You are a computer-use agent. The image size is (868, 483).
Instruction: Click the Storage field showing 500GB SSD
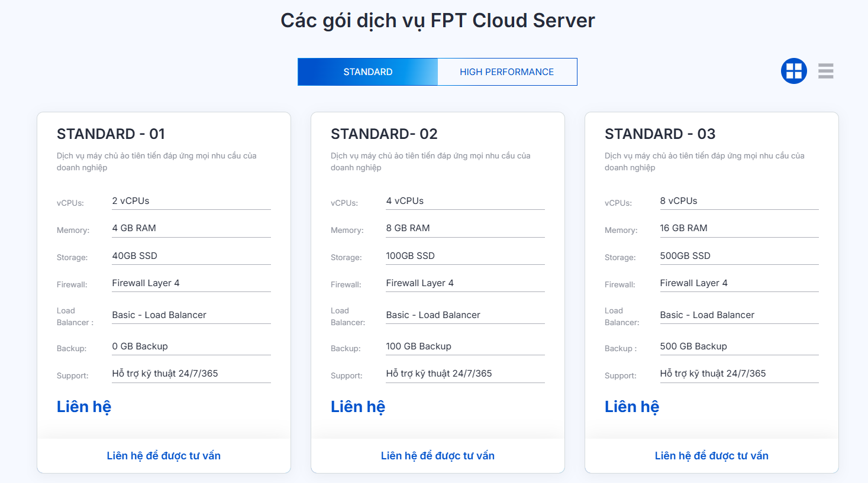(738, 255)
